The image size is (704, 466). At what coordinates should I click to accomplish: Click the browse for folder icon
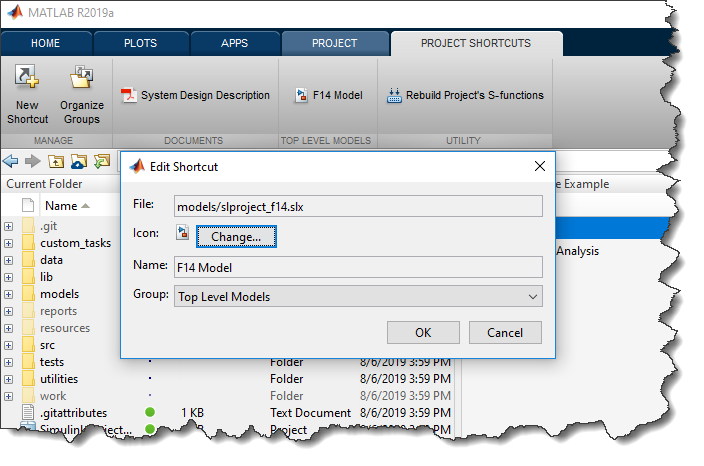(100, 162)
